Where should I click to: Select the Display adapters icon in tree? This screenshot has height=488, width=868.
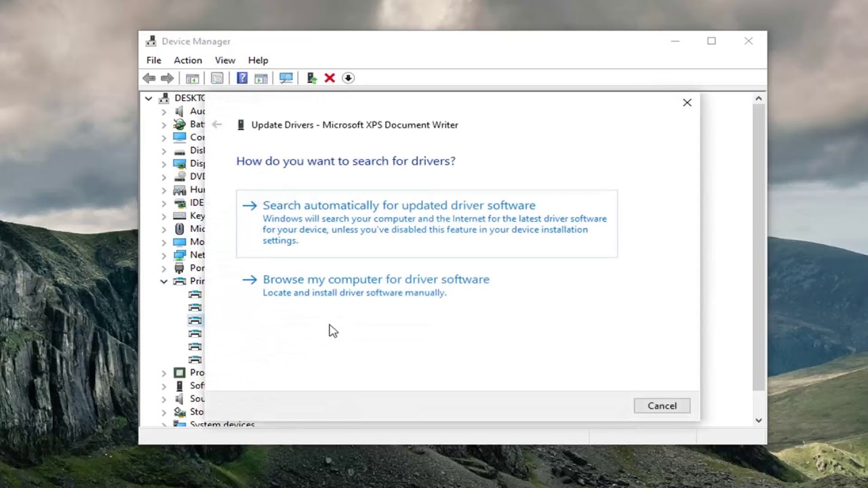tap(180, 163)
